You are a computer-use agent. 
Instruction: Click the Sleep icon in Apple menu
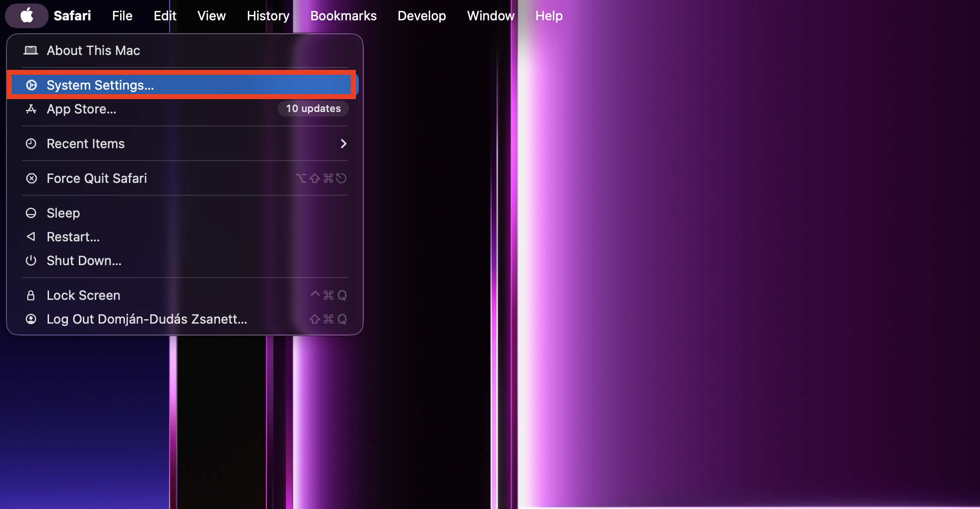point(31,213)
